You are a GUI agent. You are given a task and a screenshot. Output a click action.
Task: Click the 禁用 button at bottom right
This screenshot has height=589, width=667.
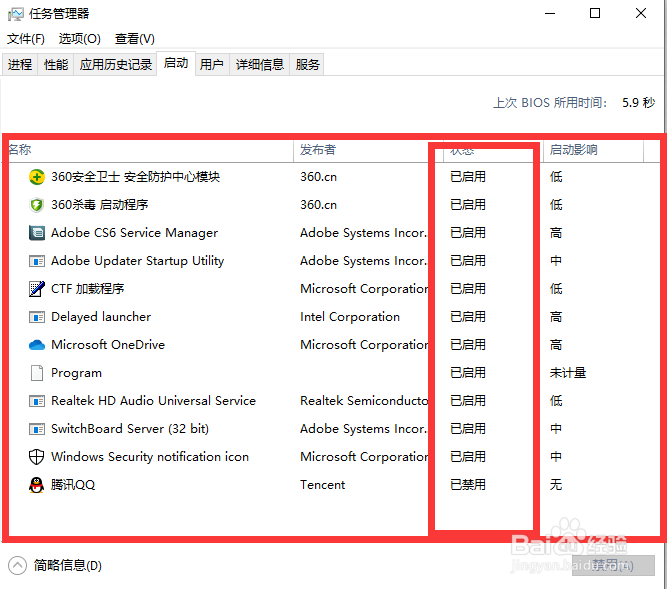[x=613, y=565]
